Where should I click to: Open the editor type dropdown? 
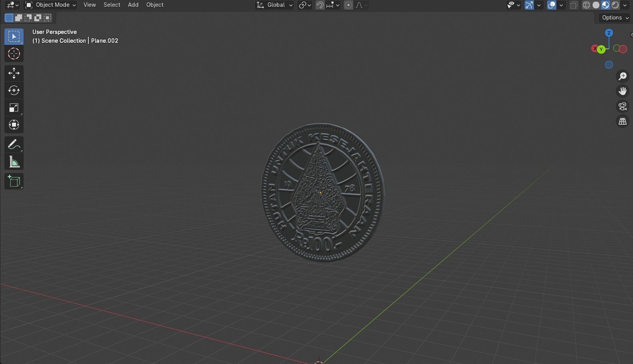click(x=13, y=5)
